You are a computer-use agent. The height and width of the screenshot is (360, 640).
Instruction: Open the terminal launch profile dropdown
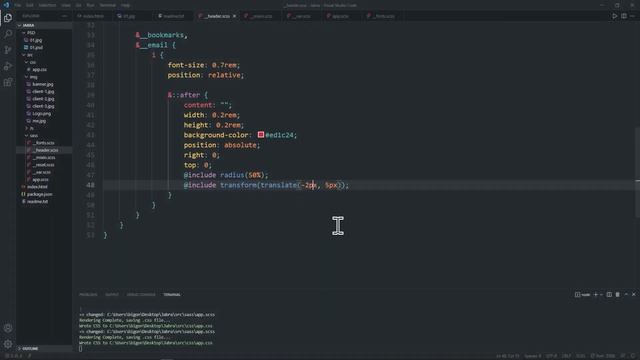point(601,294)
